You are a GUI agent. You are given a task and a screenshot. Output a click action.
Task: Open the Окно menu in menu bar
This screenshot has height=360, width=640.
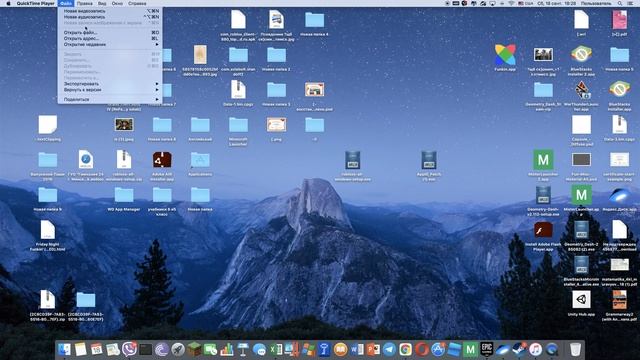click(117, 3)
